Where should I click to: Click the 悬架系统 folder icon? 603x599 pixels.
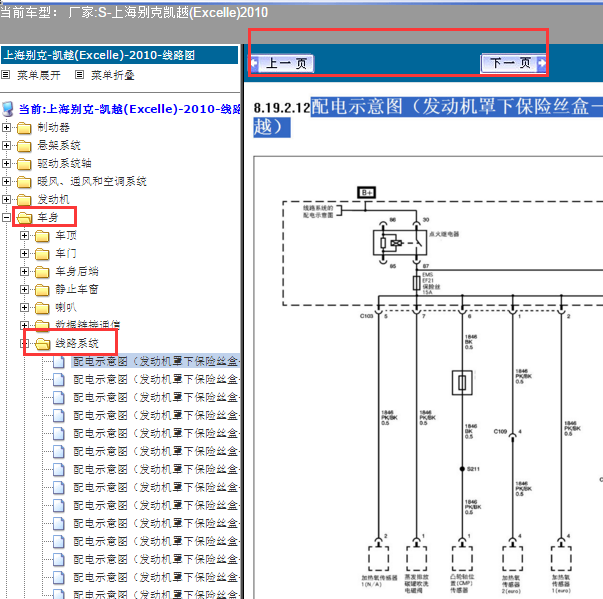(24, 145)
